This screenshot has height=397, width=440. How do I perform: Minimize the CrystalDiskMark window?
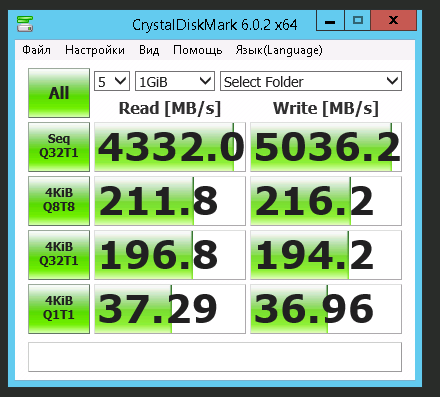tap(330, 20)
